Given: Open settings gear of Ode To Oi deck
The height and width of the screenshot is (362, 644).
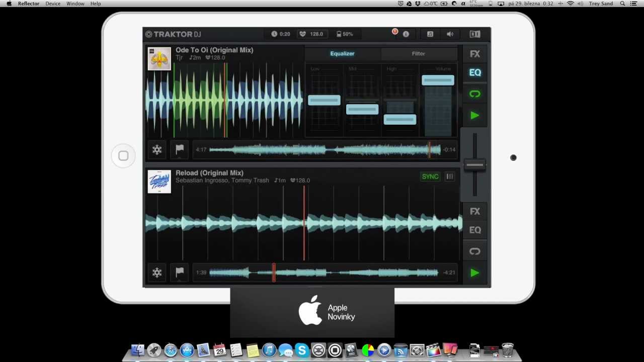Looking at the screenshot, I should [157, 149].
